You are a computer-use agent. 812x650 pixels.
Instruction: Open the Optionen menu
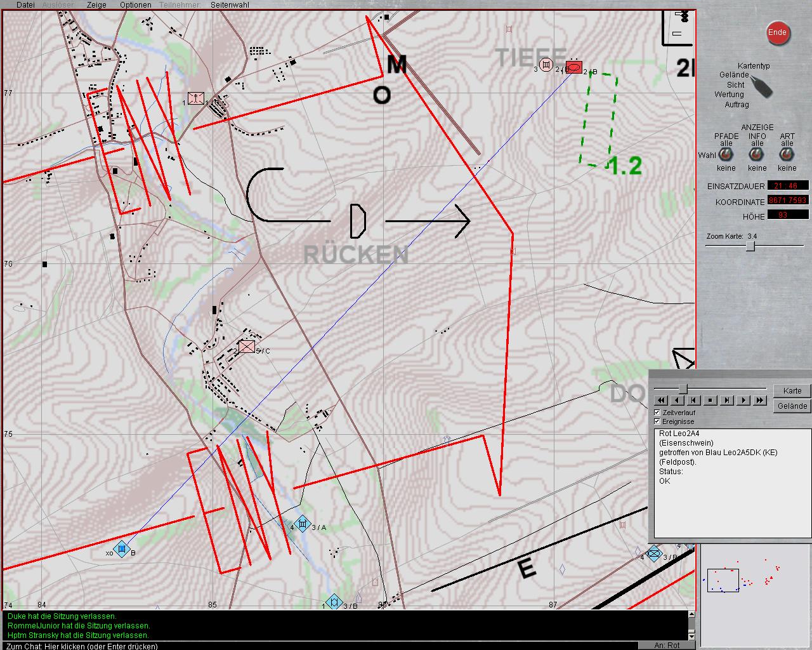click(136, 4)
